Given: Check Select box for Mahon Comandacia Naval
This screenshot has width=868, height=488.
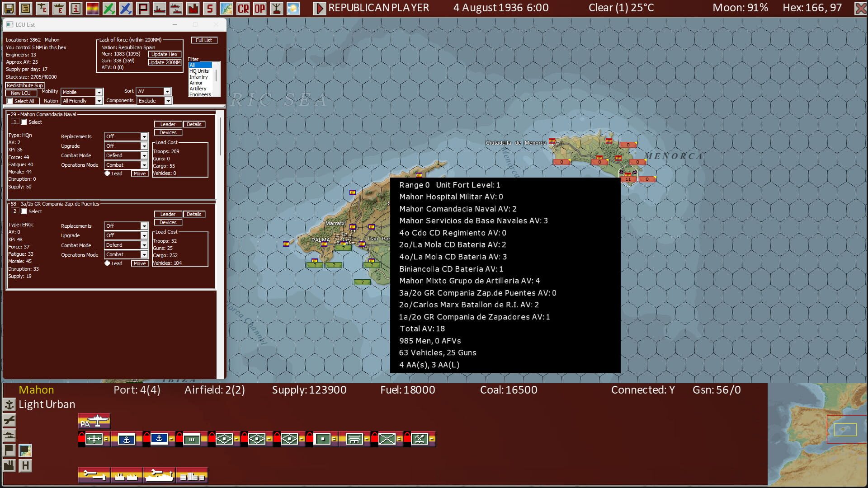Looking at the screenshot, I should tap(24, 122).
